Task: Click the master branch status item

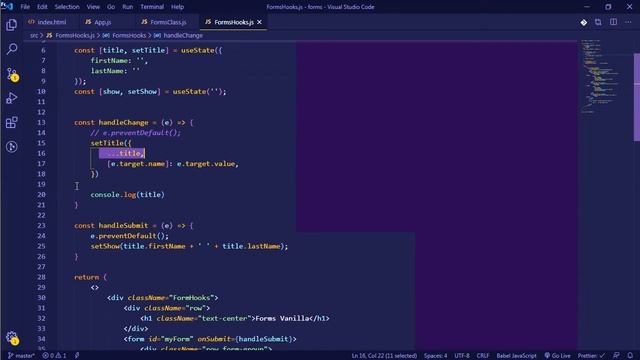Action: [21, 356]
